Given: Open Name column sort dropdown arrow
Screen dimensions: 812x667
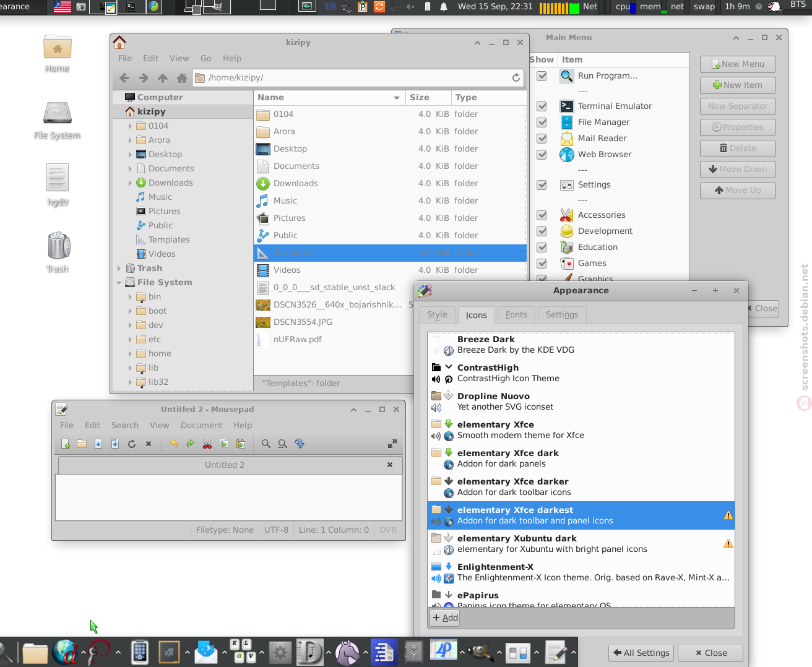Looking at the screenshot, I should click(397, 98).
